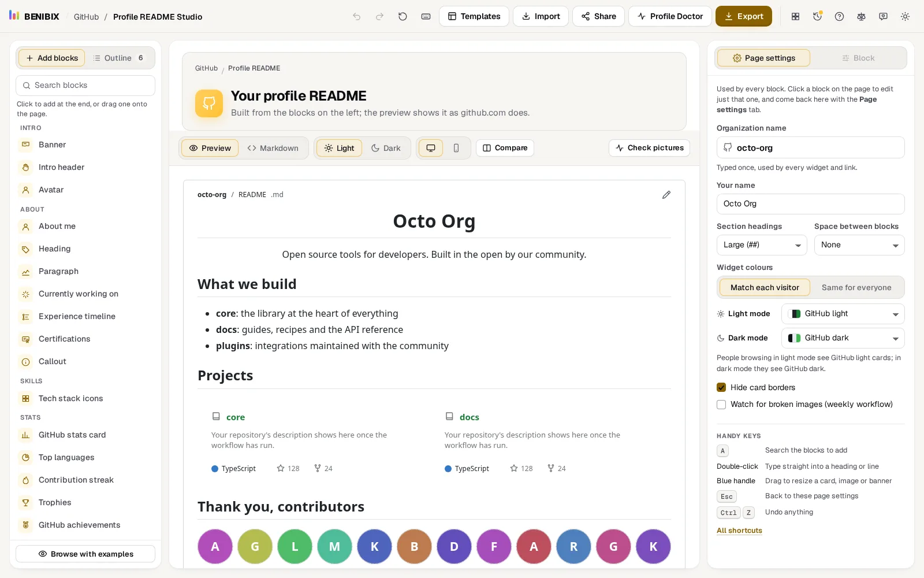Switch preview to Light theme

coord(340,148)
